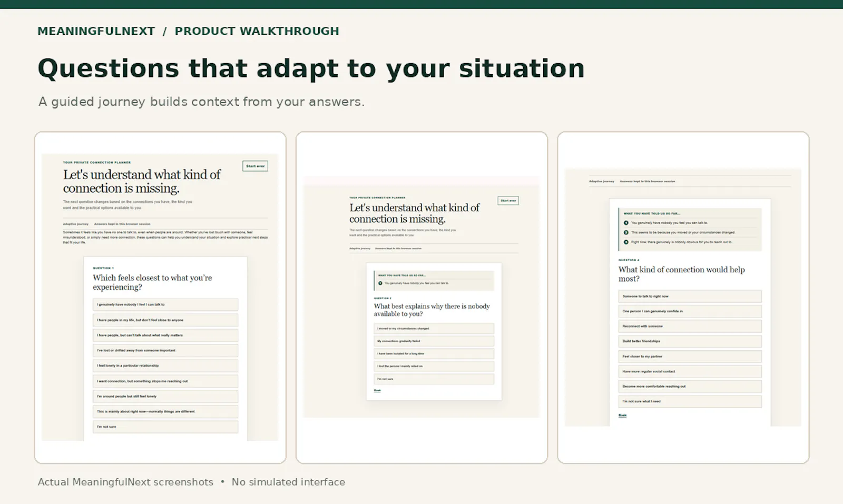Click 'Actual MeaningfulNext screenshots' footer text
Image resolution: width=843 pixels, height=504 pixels.
click(126, 482)
